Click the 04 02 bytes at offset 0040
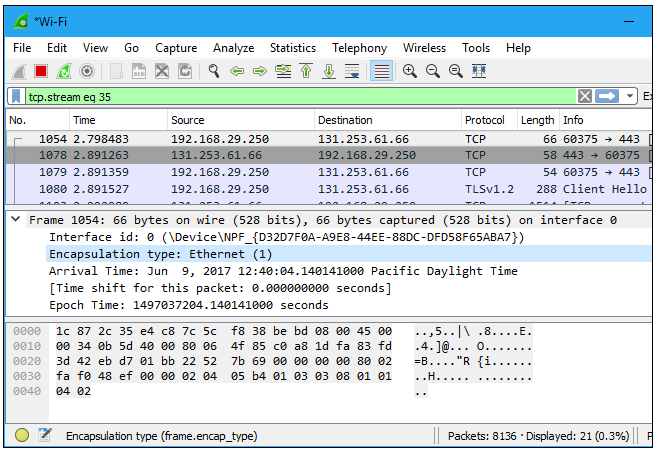Screen dimensions: 659x454 [73, 391]
